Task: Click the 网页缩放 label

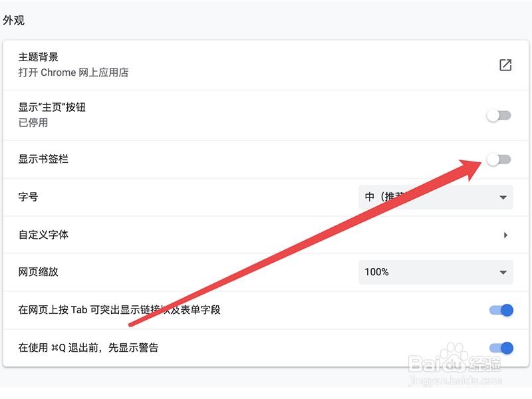Action: [x=39, y=272]
